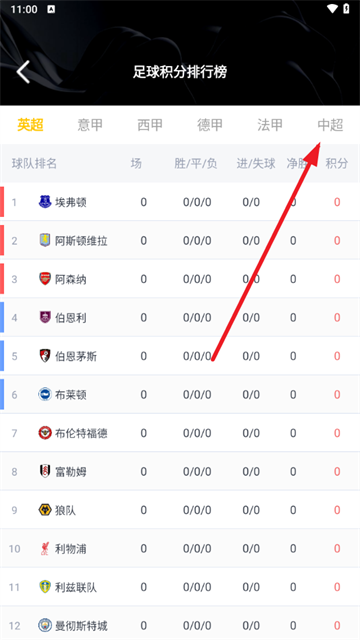Click the 积分 column header
Screen dimensions: 360x640
click(x=337, y=164)
